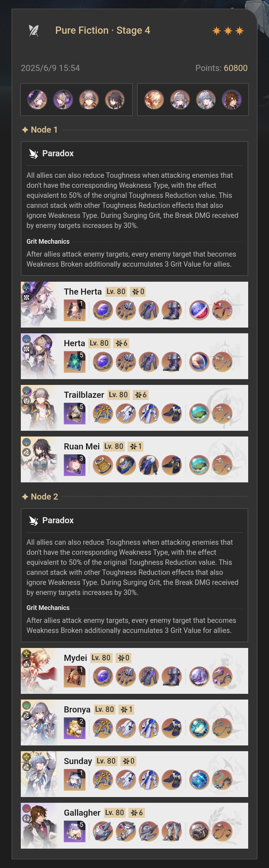Click Gallagher avatar in second team row
269x868 pixels.
232,100
